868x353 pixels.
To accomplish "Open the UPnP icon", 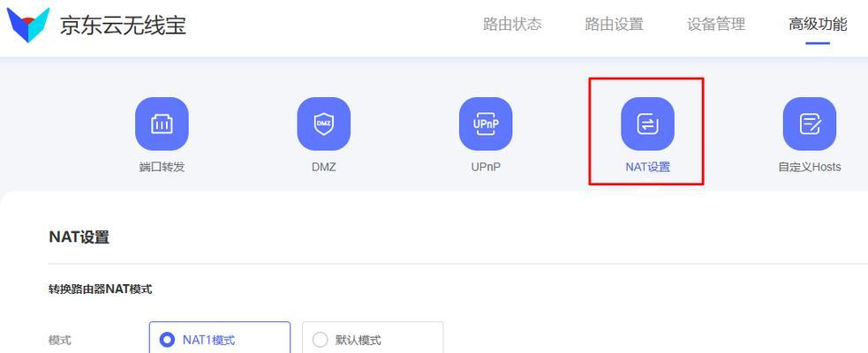I will coord(486,124).
